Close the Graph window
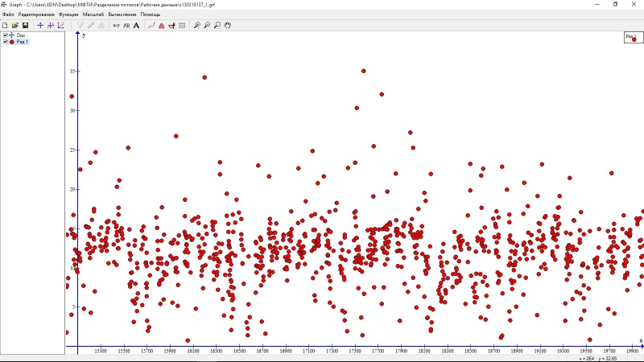The image size is (644, 362). point(634,5)
